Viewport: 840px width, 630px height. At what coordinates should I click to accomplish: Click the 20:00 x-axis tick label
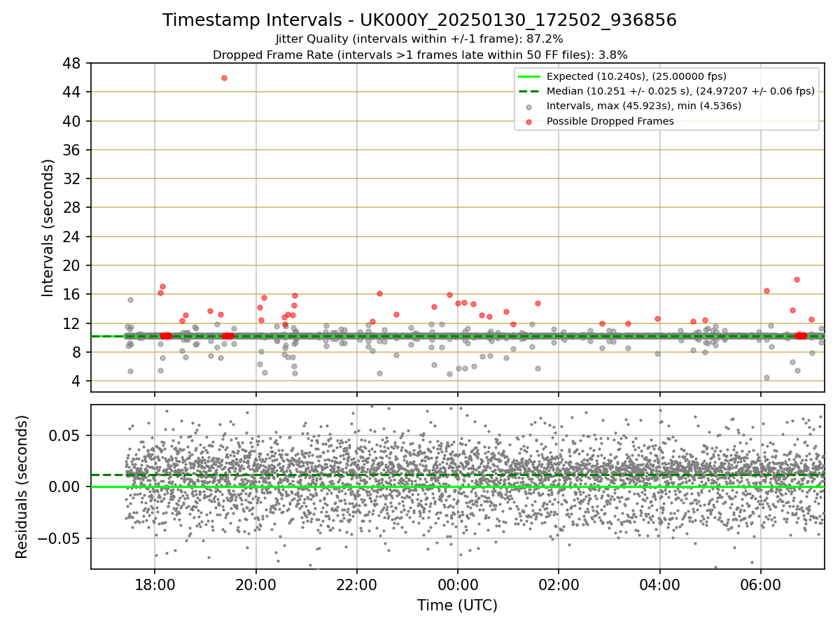[x=256, y=584]
